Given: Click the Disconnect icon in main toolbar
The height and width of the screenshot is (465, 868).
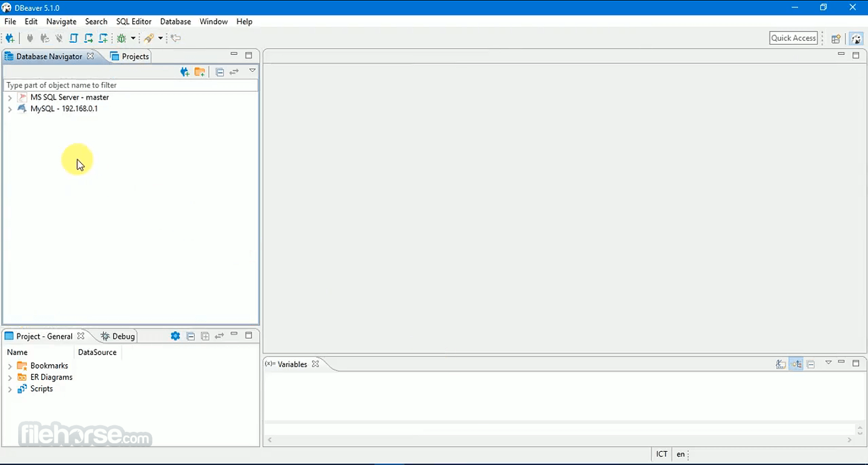Looking at the screenshot, I should point(59,38).
